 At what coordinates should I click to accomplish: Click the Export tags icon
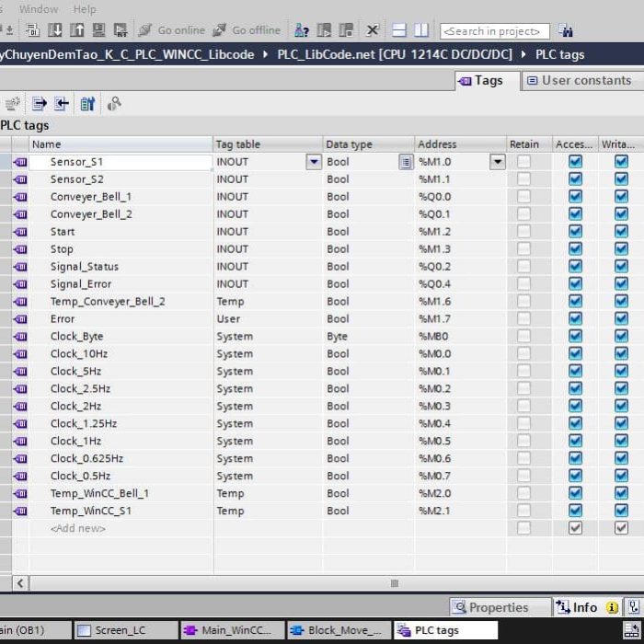coord(39,103)
